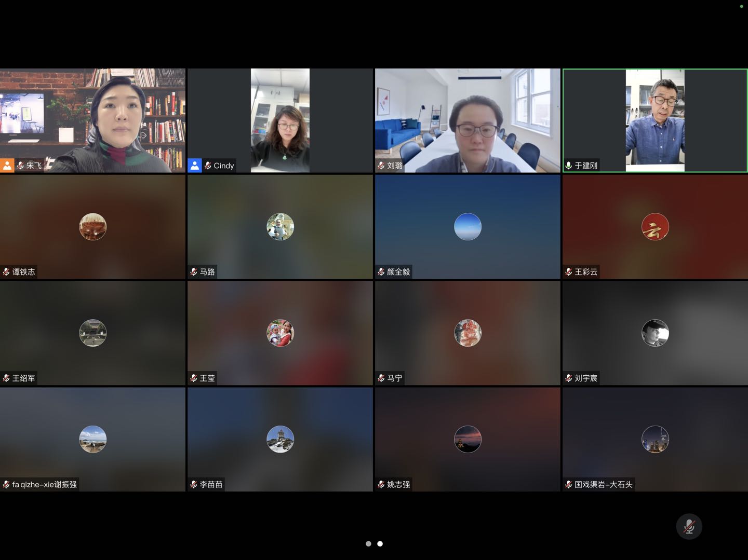The width and height of the screenshot is (748, 560).
Task: Click the fa qizhe-xie谢振强 name label
Action: click(x=44, y=485)
